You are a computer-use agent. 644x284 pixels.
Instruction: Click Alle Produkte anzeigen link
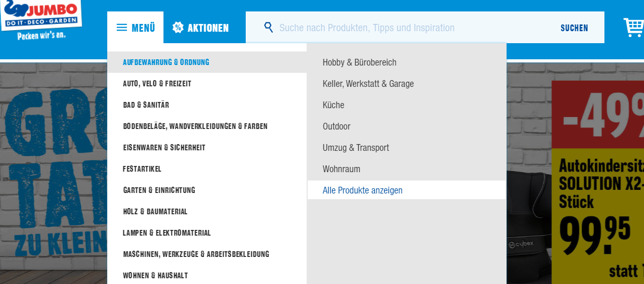362,190
